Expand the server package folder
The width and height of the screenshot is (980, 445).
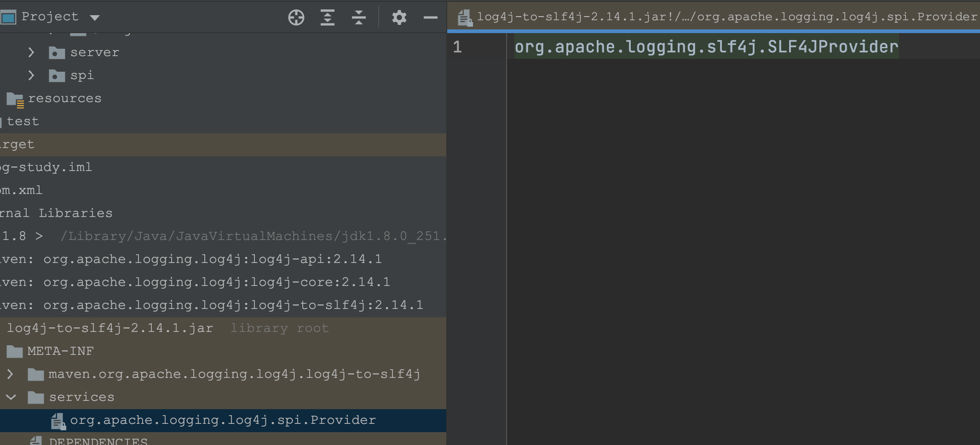point(31,52)
